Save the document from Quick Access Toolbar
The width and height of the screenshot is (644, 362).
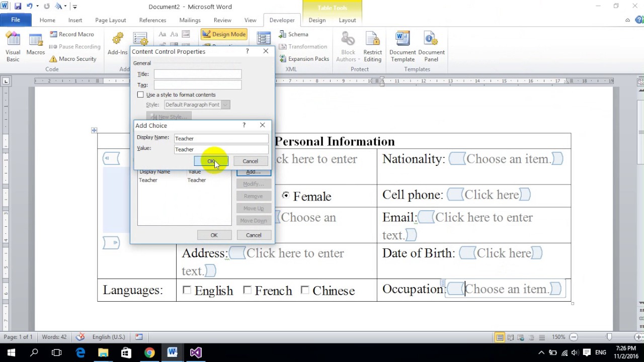(18, 7)
